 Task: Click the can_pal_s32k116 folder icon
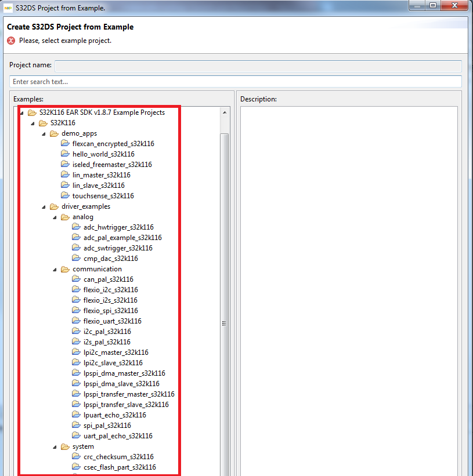coord(76,279)
